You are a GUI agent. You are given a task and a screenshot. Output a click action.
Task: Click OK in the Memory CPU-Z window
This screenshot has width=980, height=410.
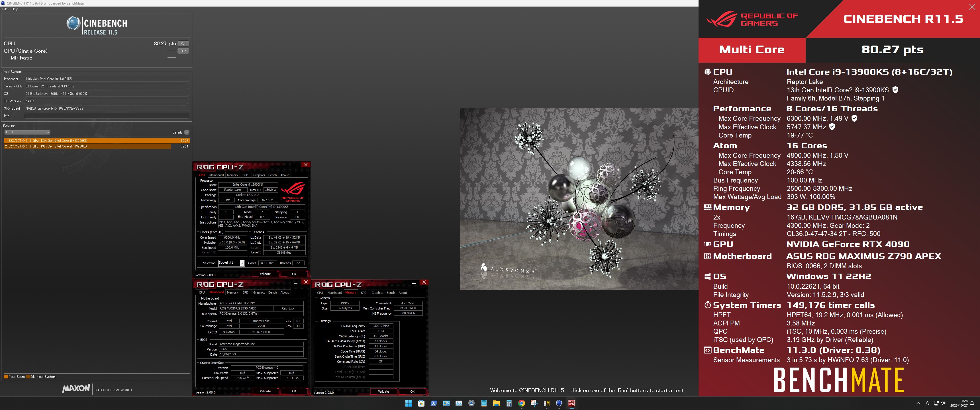click(413, 391)
